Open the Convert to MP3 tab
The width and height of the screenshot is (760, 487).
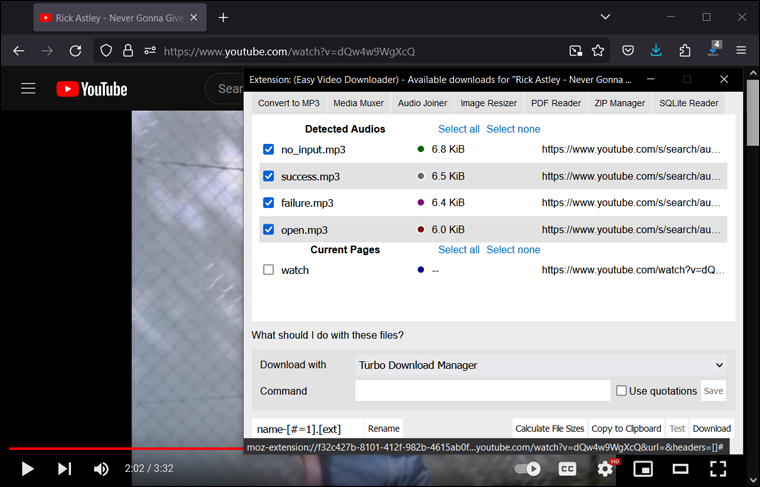coord(289,103)
